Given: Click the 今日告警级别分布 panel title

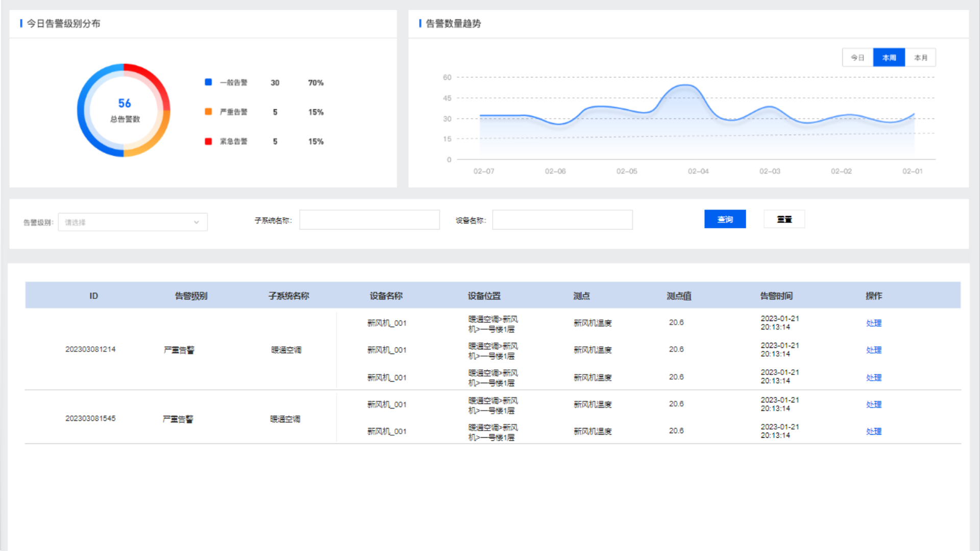Looking at the screenshot, I should coord(63,23).
